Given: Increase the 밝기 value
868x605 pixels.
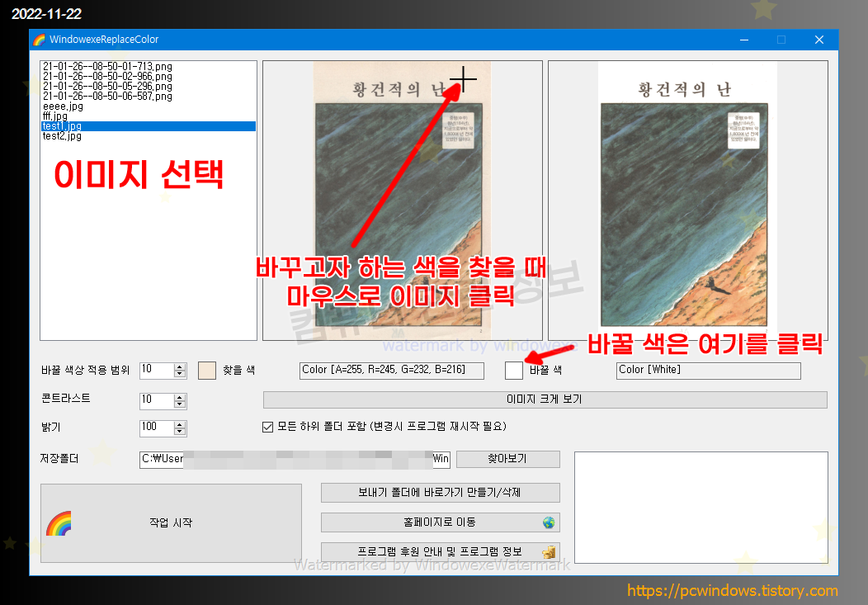Looking at the screenshot, I should [x=179, y=425].
